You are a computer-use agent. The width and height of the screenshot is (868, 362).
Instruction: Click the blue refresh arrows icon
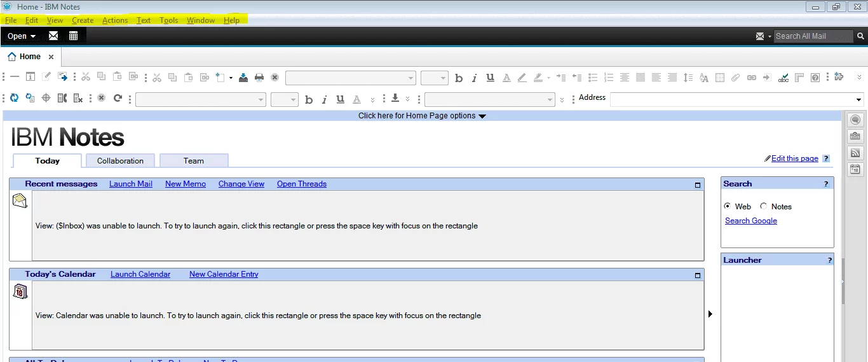click(x=14, y=98)
